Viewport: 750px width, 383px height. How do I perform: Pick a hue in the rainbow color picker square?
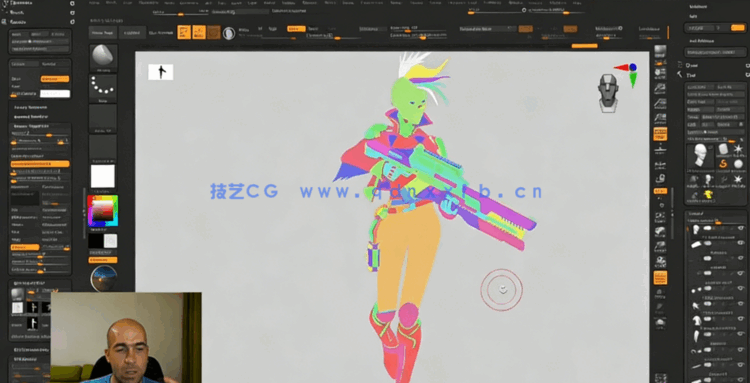tap(102, 210)
